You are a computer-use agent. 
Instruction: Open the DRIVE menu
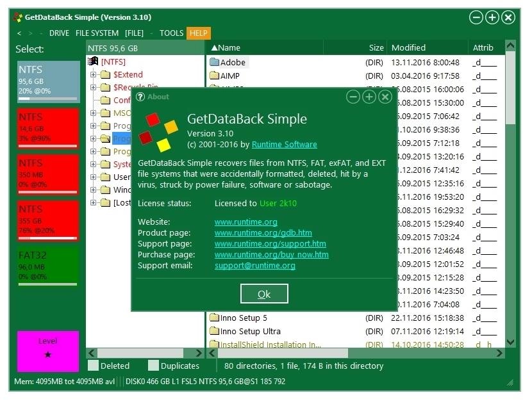[59, 33]
